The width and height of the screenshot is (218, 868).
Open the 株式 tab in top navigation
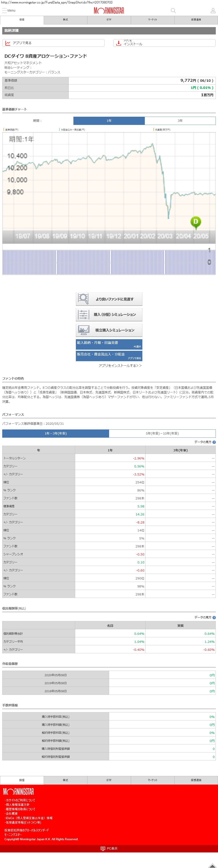coord(65,20)
